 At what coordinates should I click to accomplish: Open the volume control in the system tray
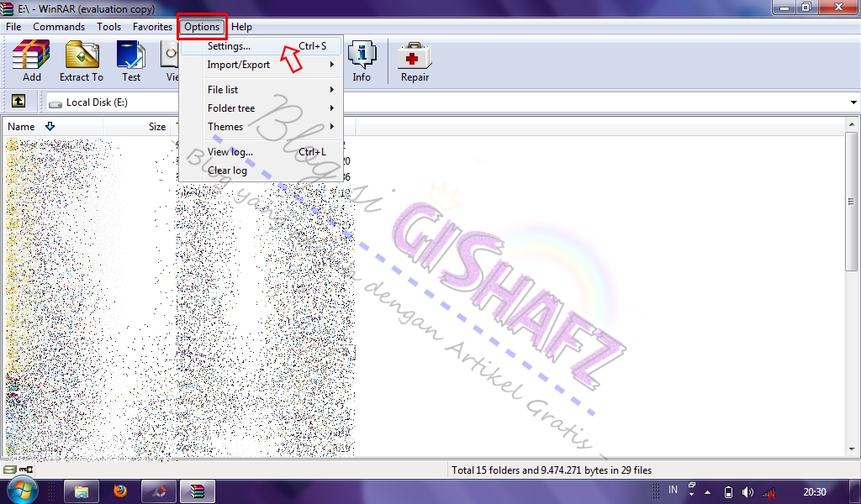point(748,491)
